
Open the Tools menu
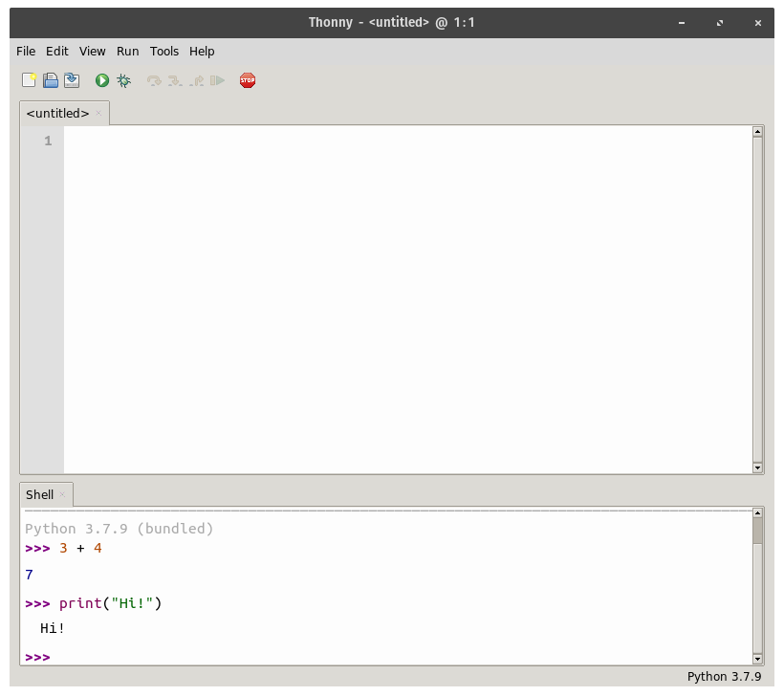point(164,52)
